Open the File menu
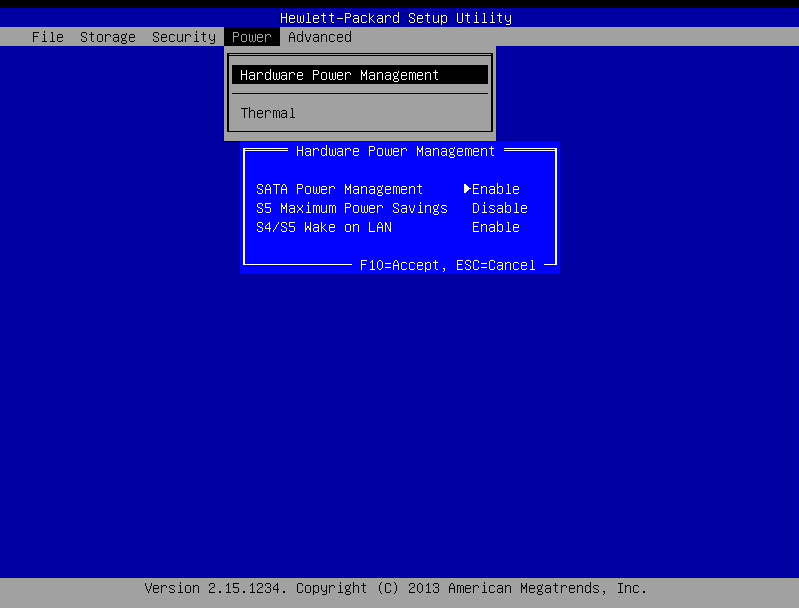The image size is (799, 608). click(47, 37)
